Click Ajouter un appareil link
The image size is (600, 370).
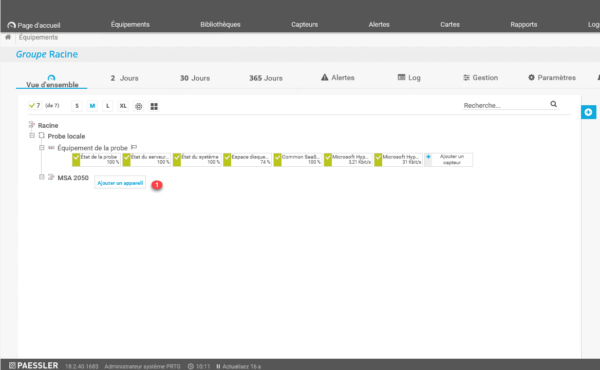pyautogui.click(x=120, y=183)
